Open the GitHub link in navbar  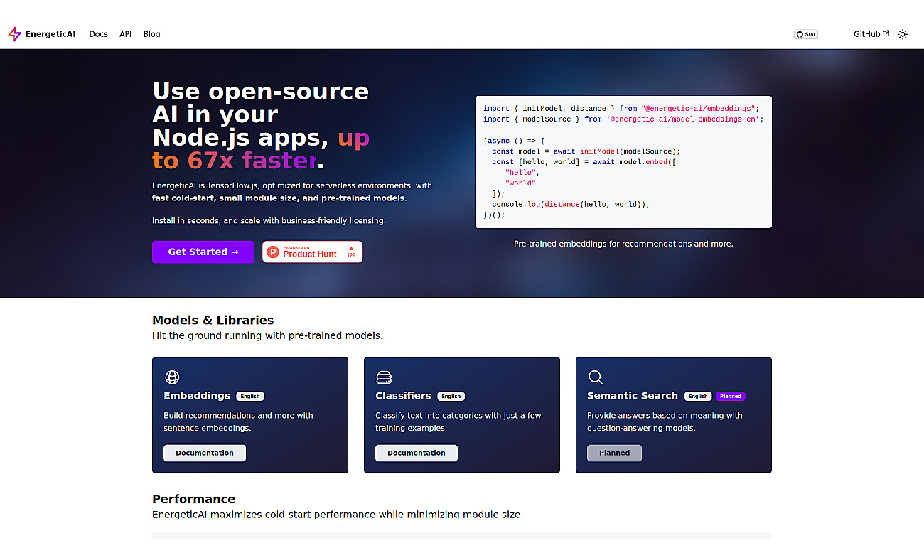871,34
